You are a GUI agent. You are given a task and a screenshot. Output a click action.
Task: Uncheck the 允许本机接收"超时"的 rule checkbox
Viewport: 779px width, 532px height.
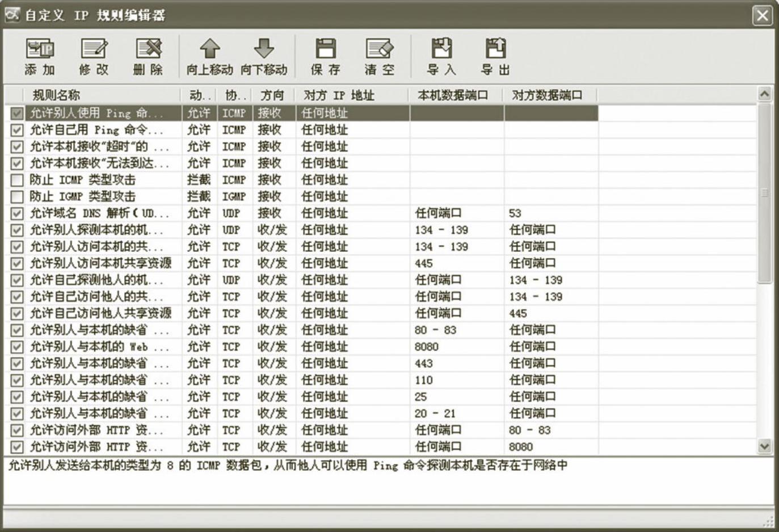click(x=17, y=146)
